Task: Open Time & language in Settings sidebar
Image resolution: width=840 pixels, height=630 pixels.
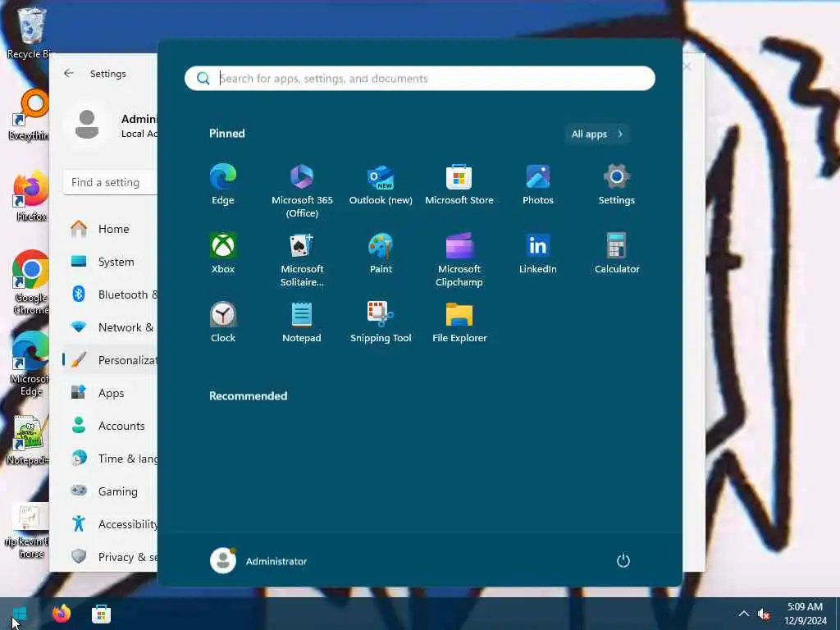Action: click(x=110, y=458)
